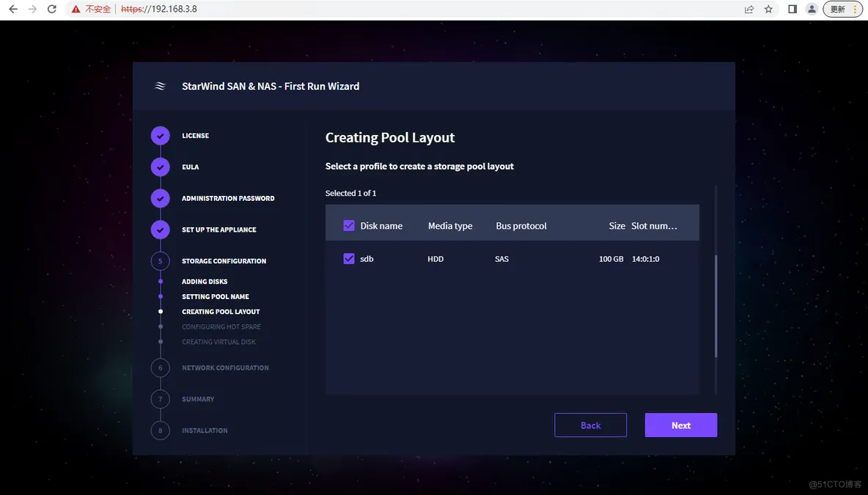Bookmark this page with the star icon

pyautogui.click(x=768, y=9)
